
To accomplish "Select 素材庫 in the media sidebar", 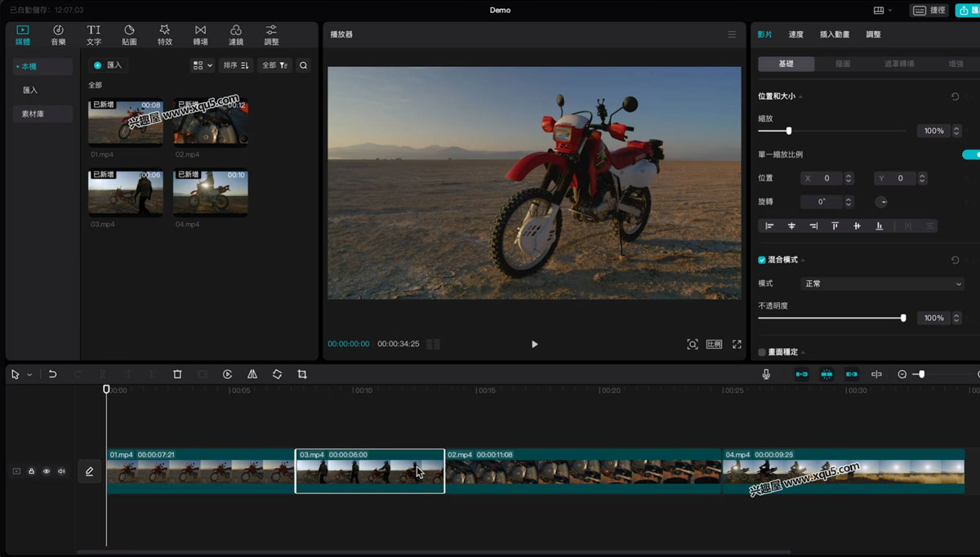I will click(x=42, y=114).
